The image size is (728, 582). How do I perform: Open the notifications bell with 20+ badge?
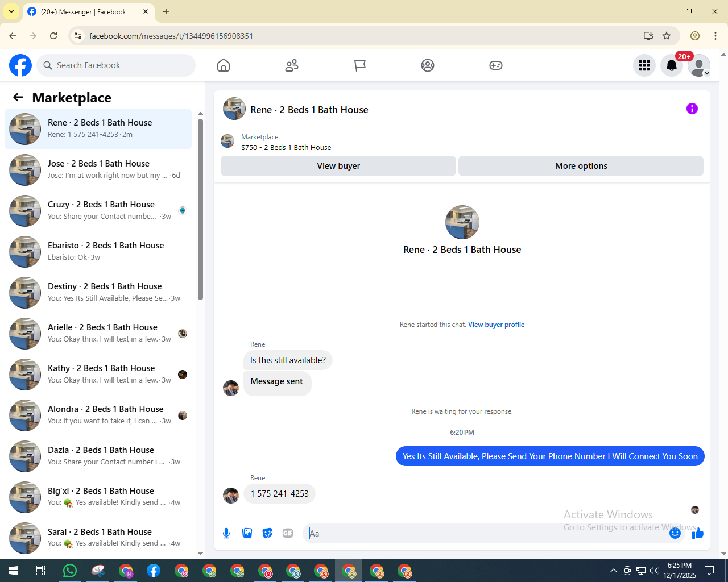(672, 65)
